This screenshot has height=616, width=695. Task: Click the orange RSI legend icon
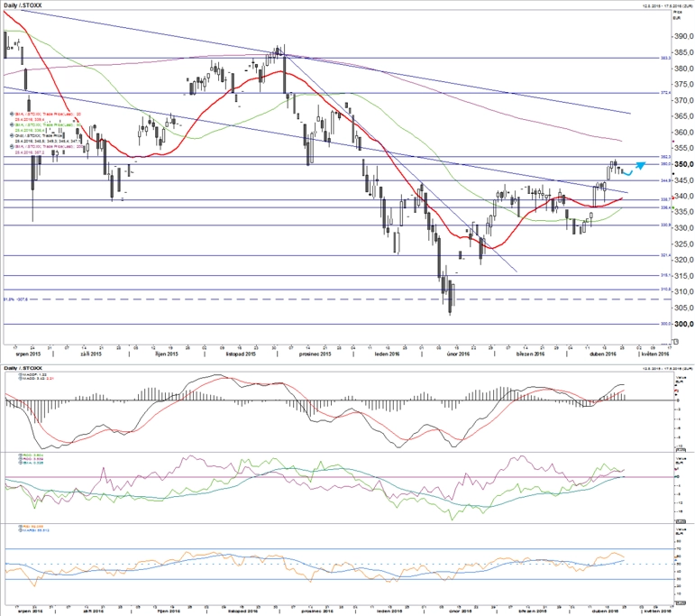coord(20,527)
